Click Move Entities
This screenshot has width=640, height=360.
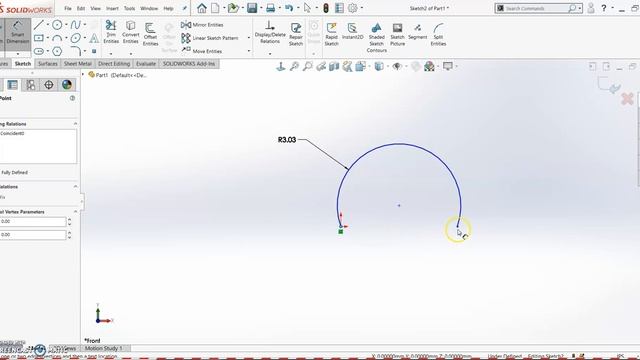(202, 51)
